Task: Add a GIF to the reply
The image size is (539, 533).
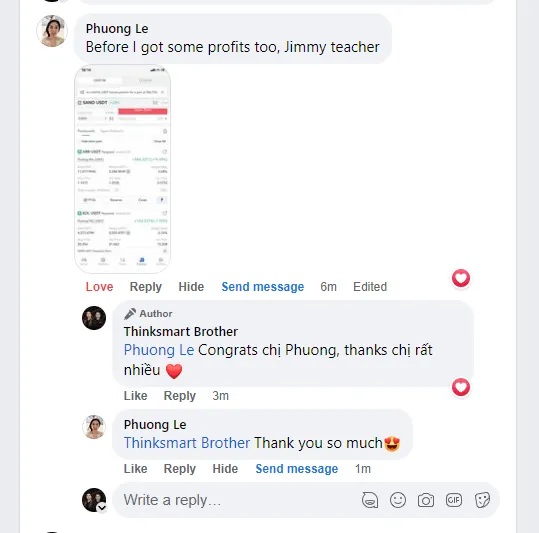Action: (453, 500)
